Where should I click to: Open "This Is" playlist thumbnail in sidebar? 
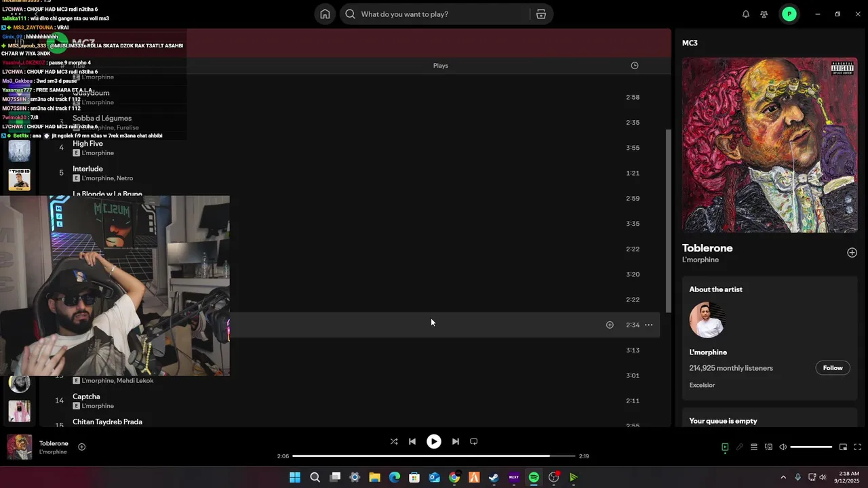[x=19, y=180]
